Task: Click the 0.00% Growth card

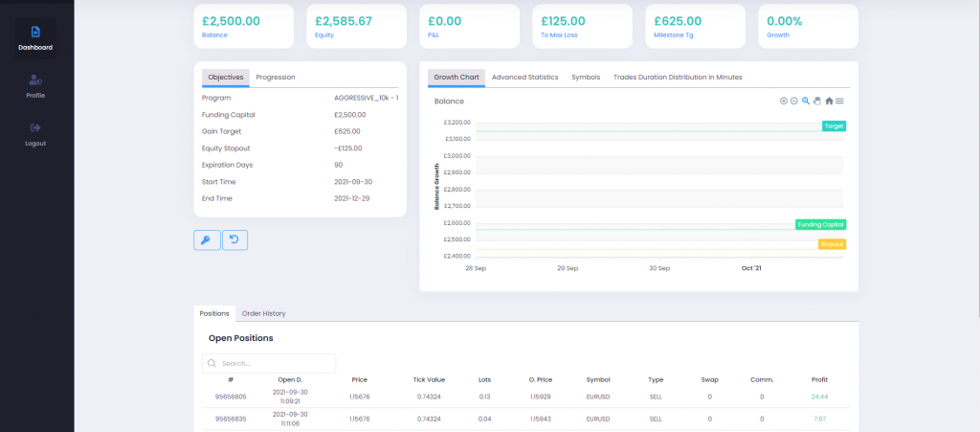Action: pyautogui.click(x=808, y=26)
